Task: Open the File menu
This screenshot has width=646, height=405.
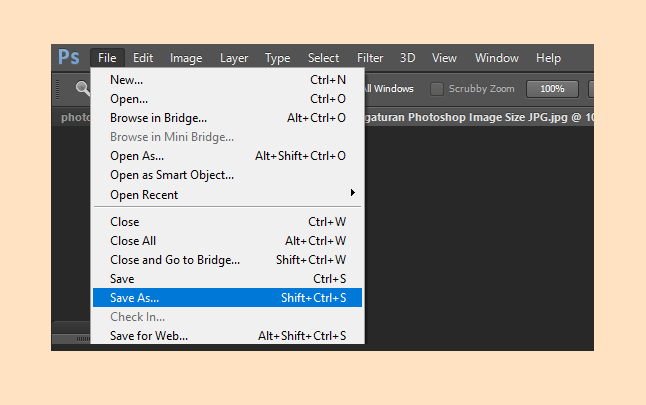Action: (107, 58)
